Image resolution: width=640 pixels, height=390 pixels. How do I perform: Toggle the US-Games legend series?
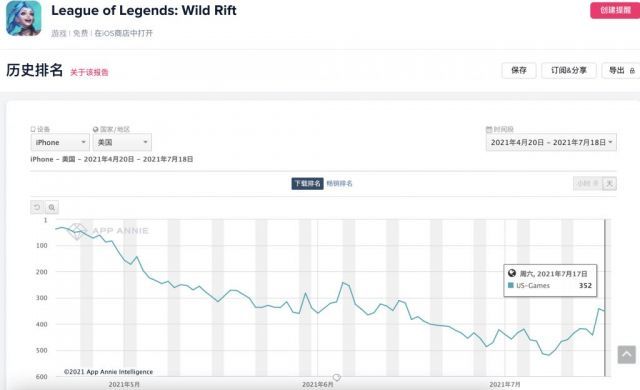[529, 286]
